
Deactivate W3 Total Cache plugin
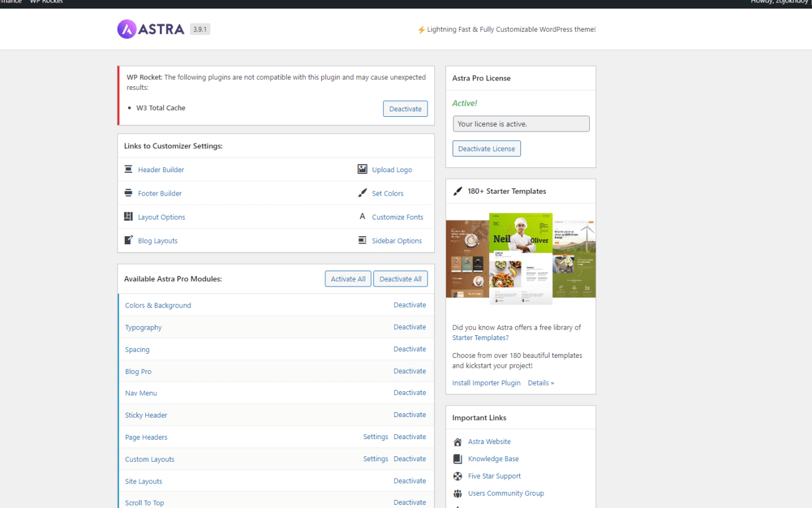pyautogui.click(x=405, y=109)
